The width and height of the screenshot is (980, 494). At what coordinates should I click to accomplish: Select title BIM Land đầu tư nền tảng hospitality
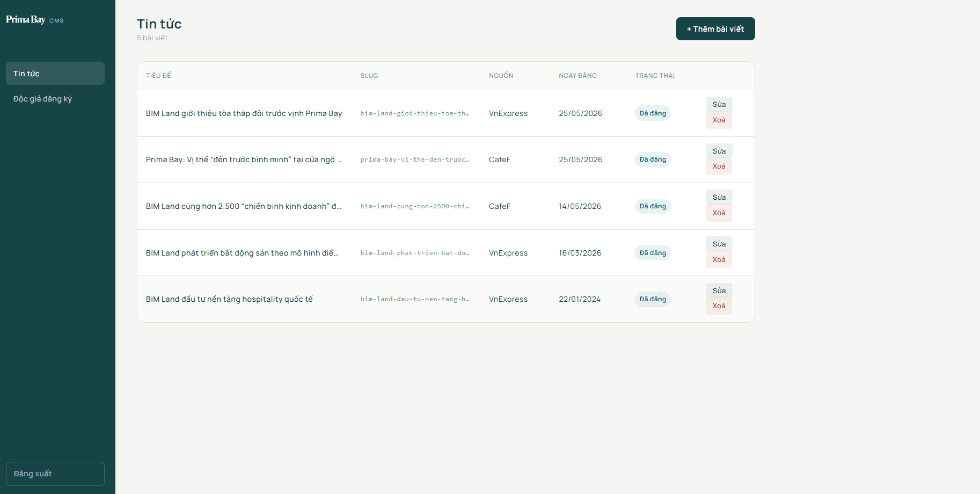click(229, 299)
